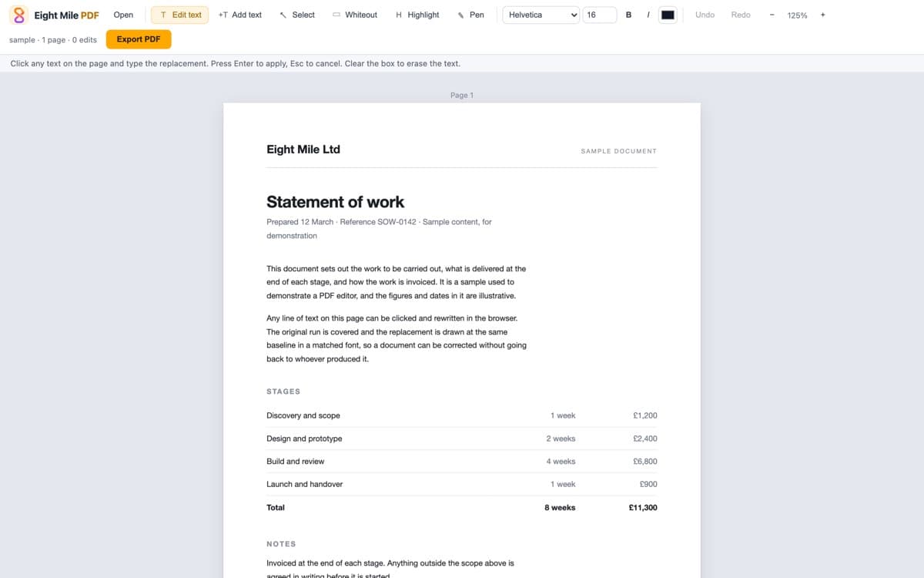The image size is (924, 578).
Task: Click the Undo button
Action: click(x=705, y=15)
